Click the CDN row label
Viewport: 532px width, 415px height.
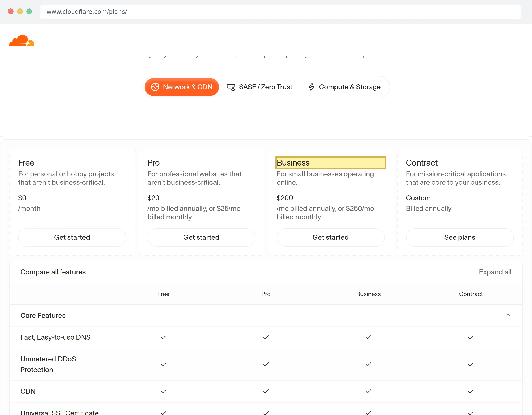point(28,391)
